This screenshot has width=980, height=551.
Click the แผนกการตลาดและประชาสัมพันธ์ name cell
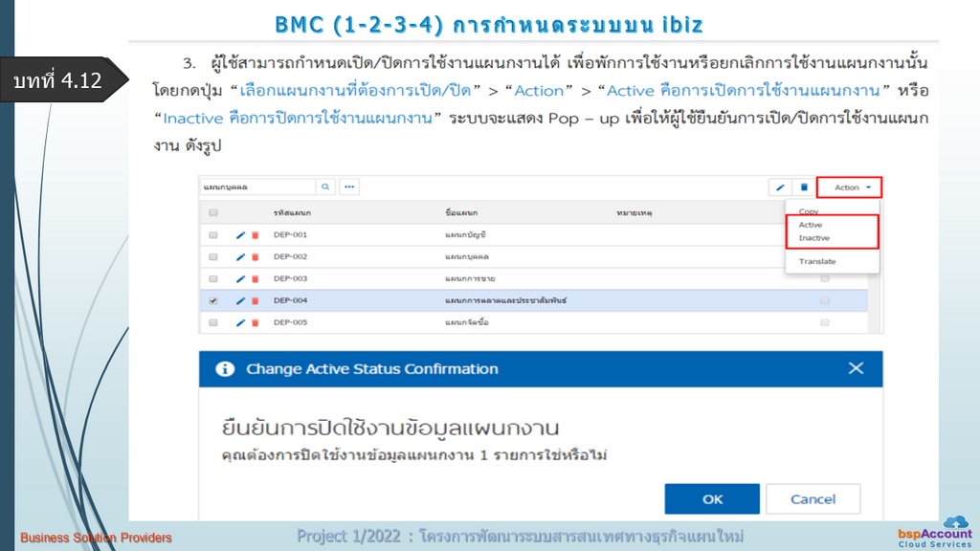pos(505,300)
